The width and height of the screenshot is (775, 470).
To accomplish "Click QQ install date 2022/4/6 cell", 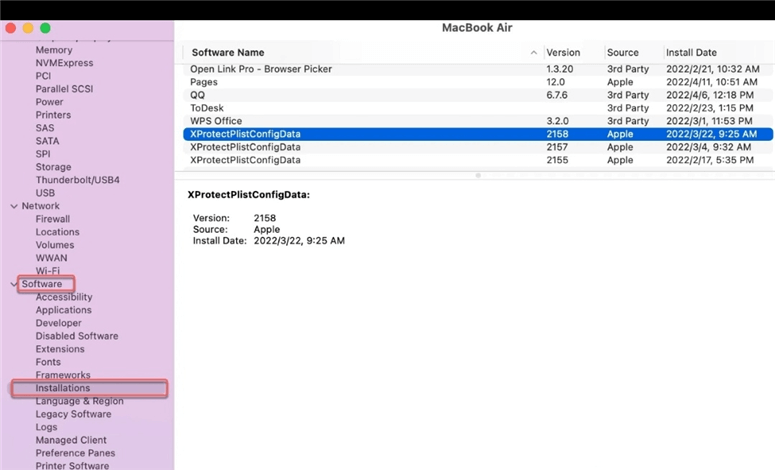I will (710, 95).
